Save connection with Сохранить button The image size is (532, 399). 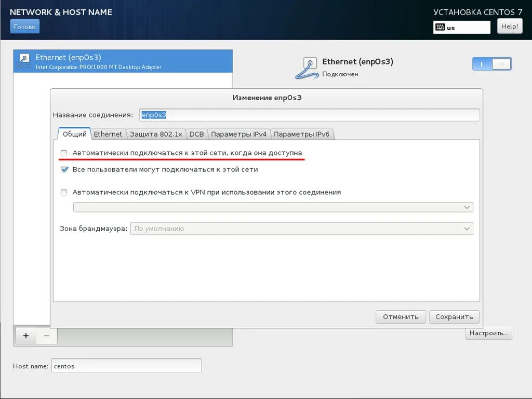pos(454,316)
